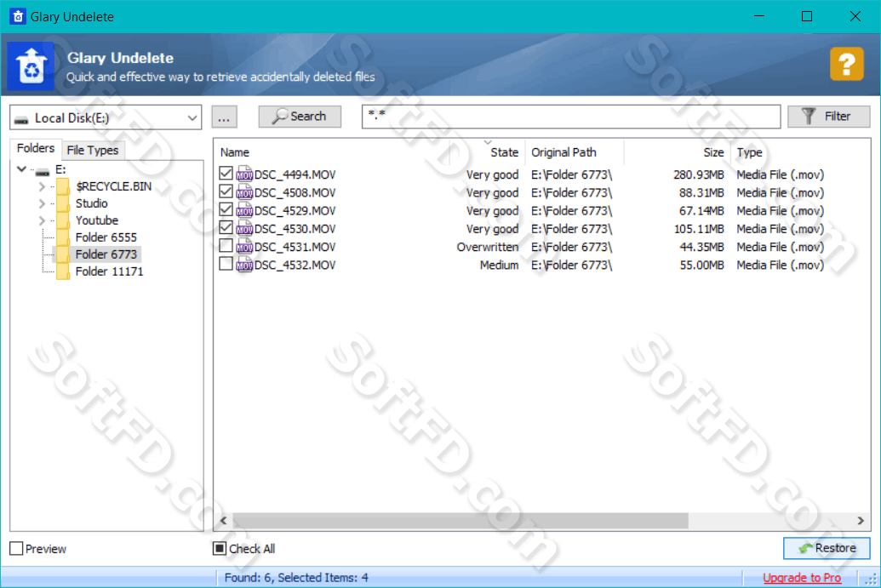Click the title bar app icon
Viewport: 881px width, 588px height.
(18, 16)
